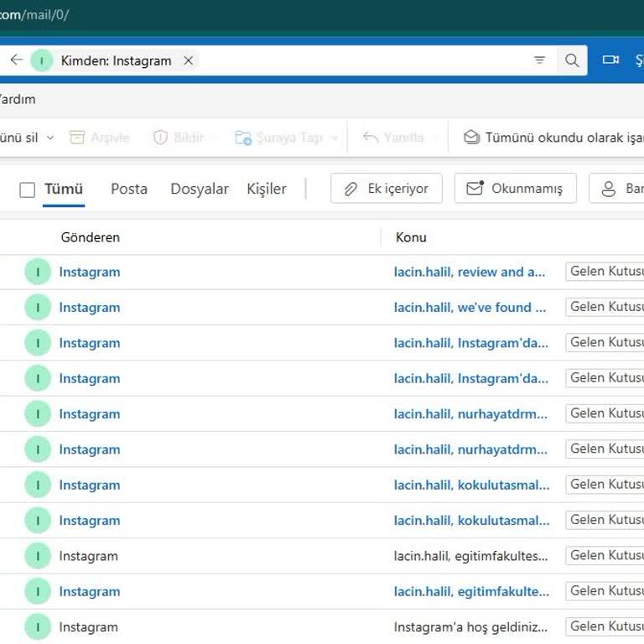The height and width of the screenshot is (644, 644).
Task: Expand the 'Şuraya Taşı' dropdown arrow
Action: coord(335,138)
